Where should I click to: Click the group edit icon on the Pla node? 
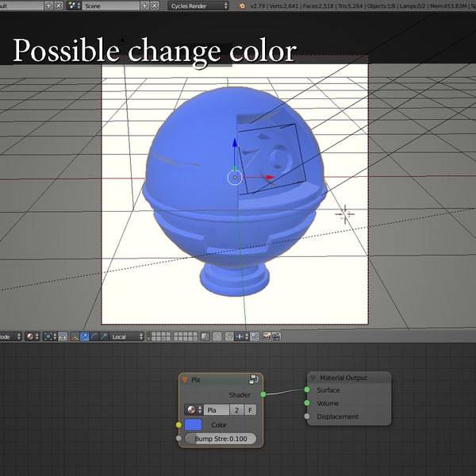253,380
